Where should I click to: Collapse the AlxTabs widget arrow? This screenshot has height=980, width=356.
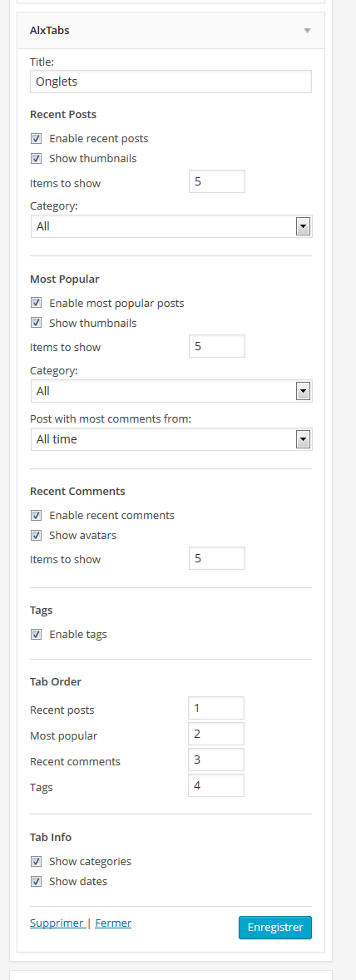(307, 31)
